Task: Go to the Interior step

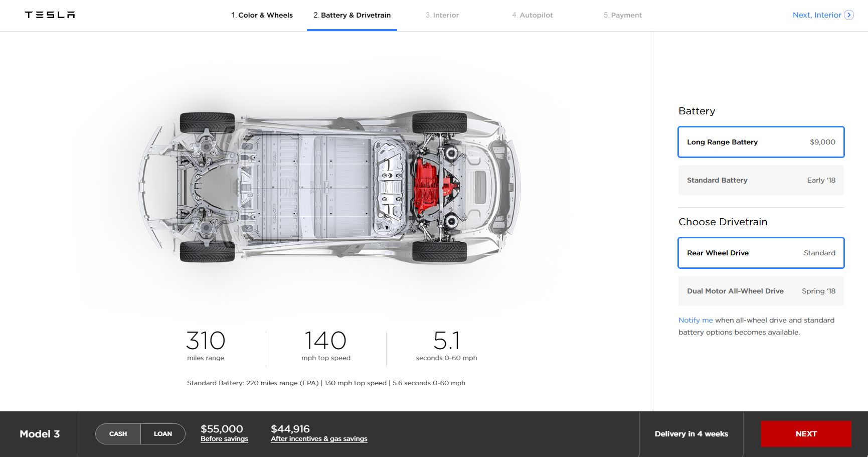Action: [x=442, y=15]
